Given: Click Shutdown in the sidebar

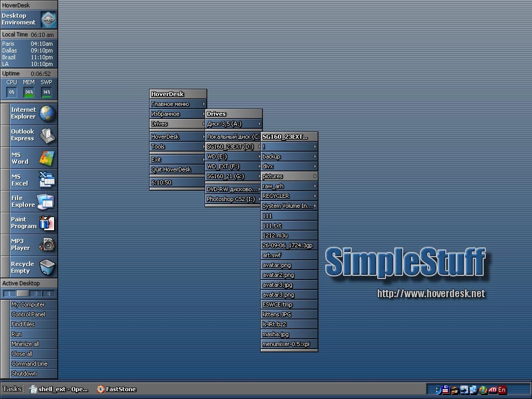Looking at the screenshot, I should pyautogui.click(x=33, y=373).
